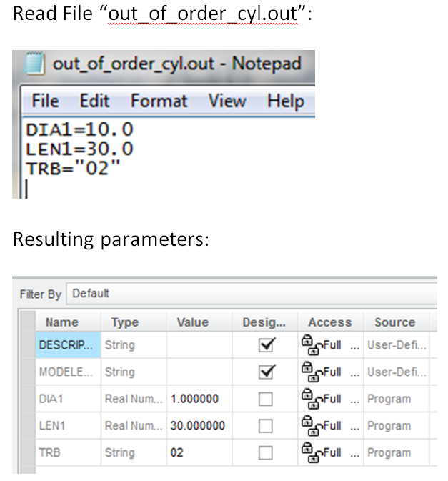Open the Filter By Default dropdown
The image size is (448, 481).
pyautogui.click(x=252, y=294)
